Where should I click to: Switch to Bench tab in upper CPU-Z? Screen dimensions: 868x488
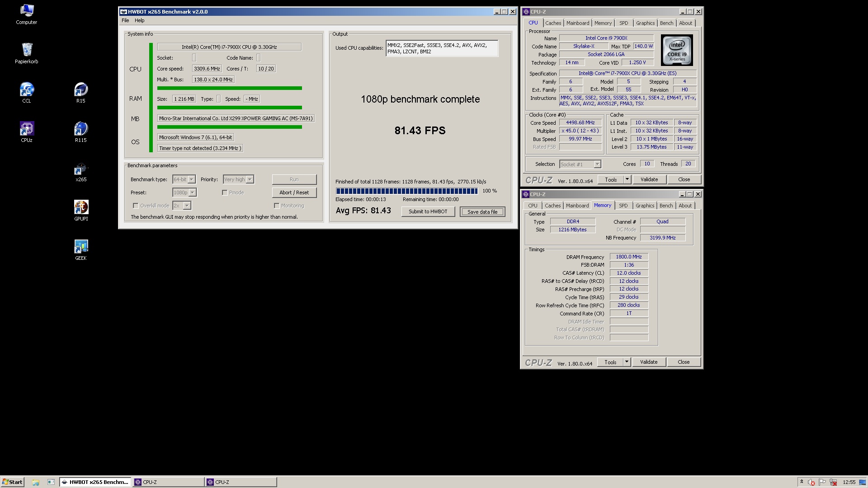[x=667, y=23]
